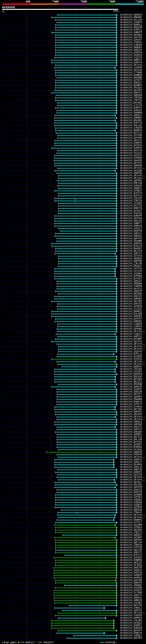This screenshot has width=146, height=644.
Task: Click the cyan ~100% identity legend segment
Action: point(129,4)
